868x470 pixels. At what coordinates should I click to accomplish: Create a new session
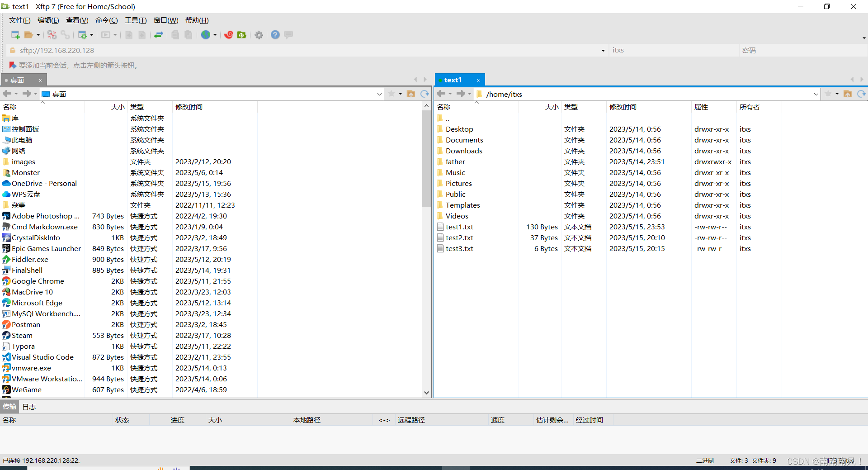click(x=14, y=35)
